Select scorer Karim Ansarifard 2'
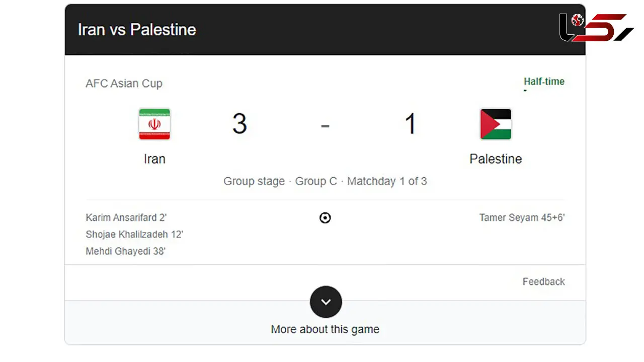 coord(126,218)
